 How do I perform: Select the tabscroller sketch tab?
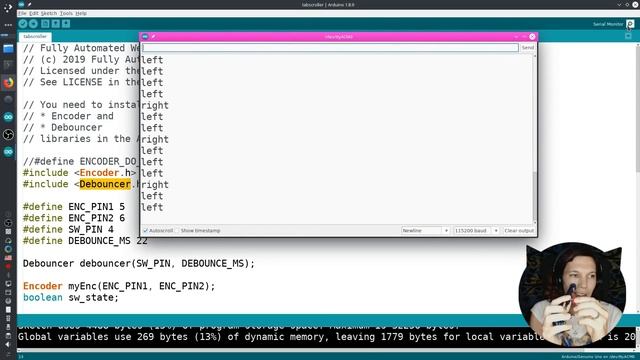(35, 36)
